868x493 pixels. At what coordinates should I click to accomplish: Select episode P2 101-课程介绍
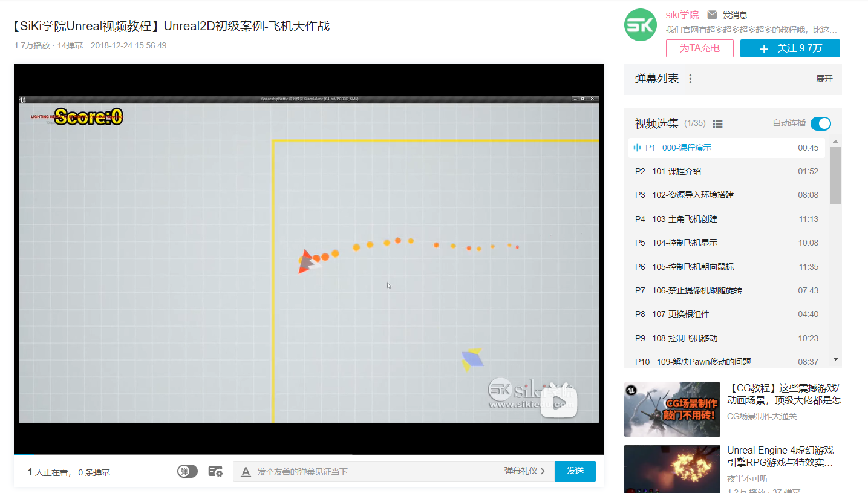tap(726, 171)
